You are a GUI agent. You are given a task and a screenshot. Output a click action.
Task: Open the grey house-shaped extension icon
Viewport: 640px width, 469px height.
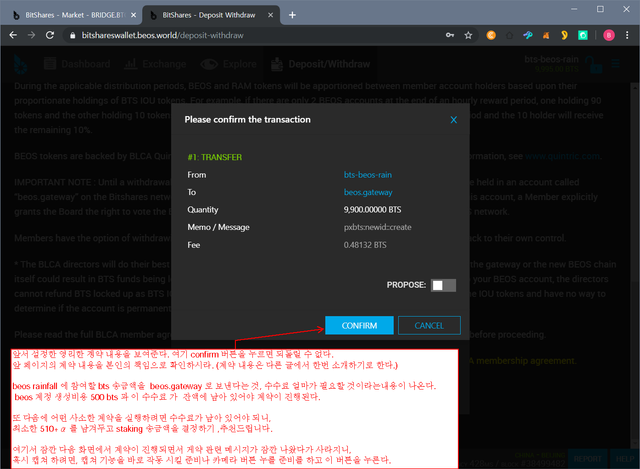(x=509, y=35)
